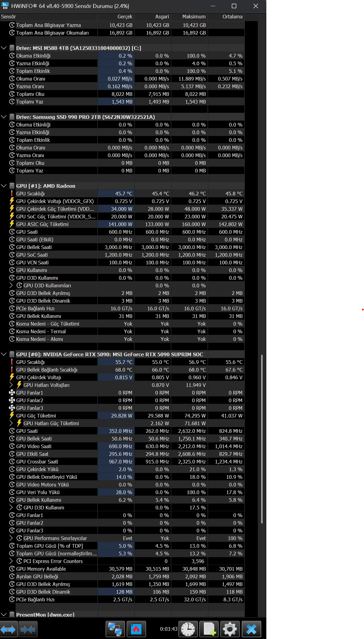Click the 0:03:43 elapsed time text
The height and width of the screenshot is (639, 364).
point(169,629)
